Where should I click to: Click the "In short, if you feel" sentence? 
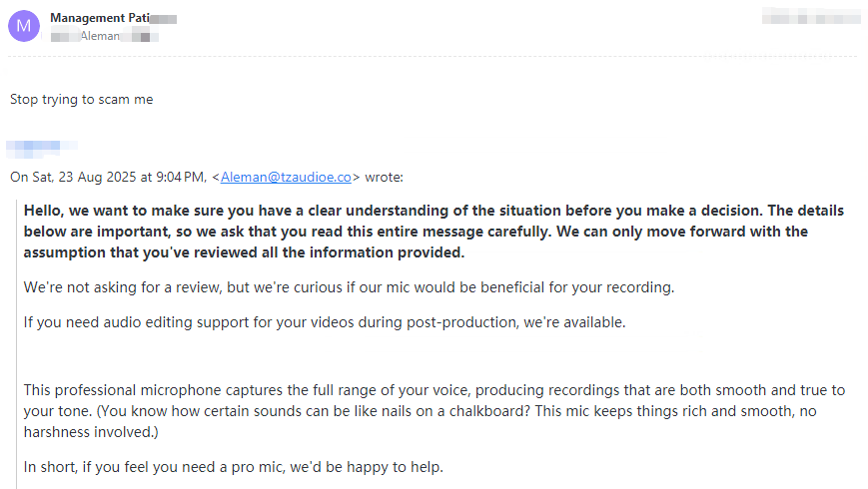tap(233, 467)
